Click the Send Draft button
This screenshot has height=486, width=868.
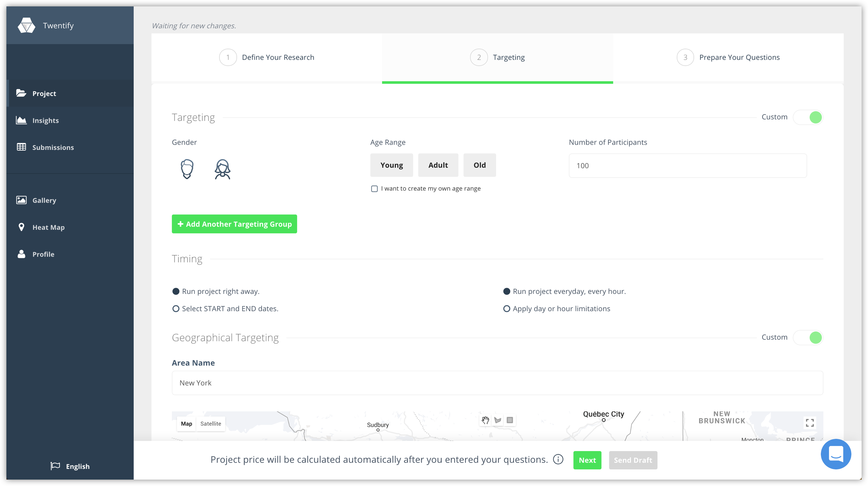click(633, 460)
